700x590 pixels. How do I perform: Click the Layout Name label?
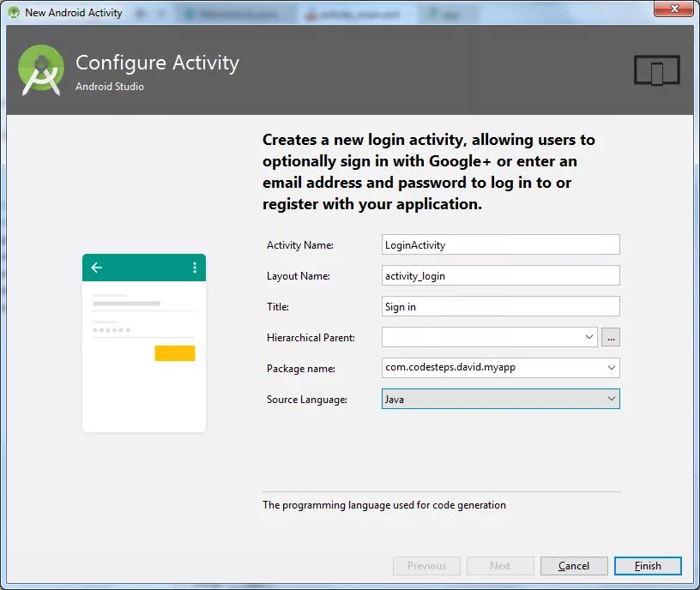click(299, 276)
